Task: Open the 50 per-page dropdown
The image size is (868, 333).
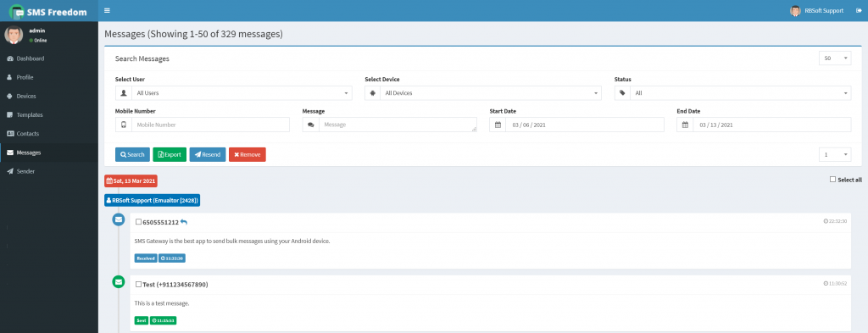Action: (835, 58)
